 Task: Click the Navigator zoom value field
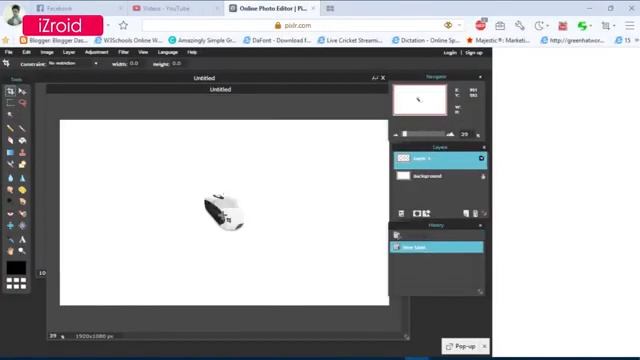(x=464, y=134)
